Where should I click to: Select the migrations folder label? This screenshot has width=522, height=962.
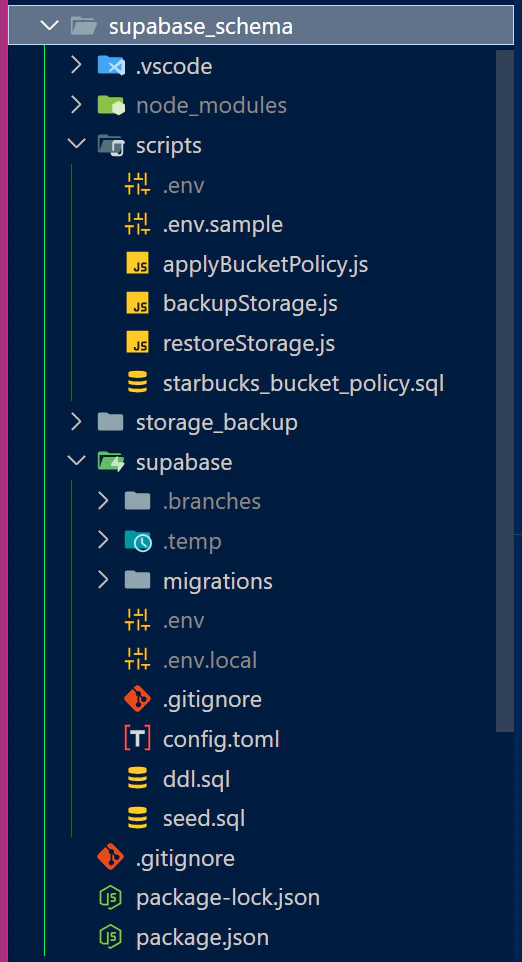[218, 581]
